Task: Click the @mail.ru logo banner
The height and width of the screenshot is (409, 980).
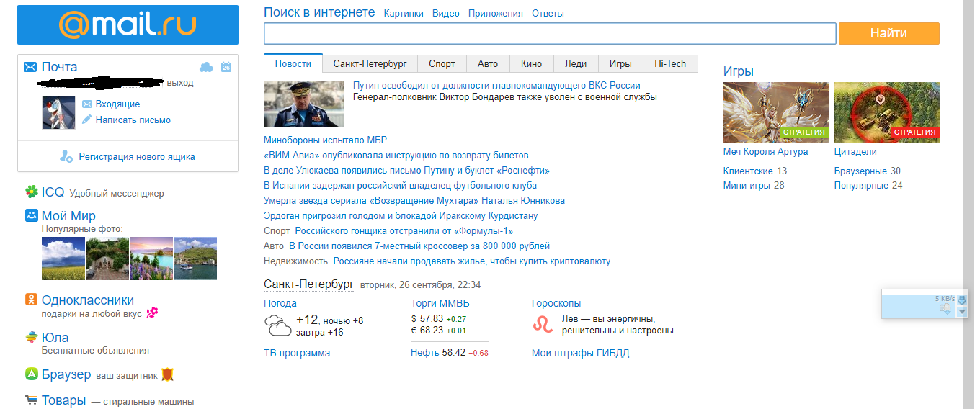Action: tap(128, 24)
